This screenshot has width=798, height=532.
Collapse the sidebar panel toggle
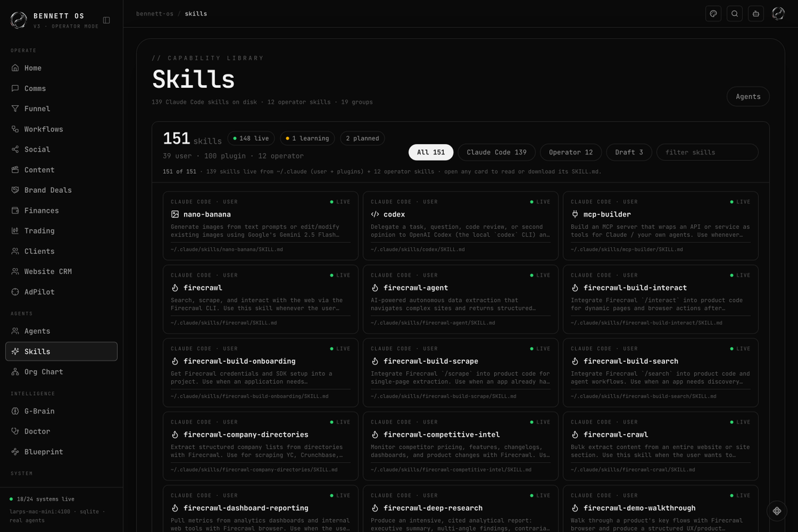click(106, 21)
